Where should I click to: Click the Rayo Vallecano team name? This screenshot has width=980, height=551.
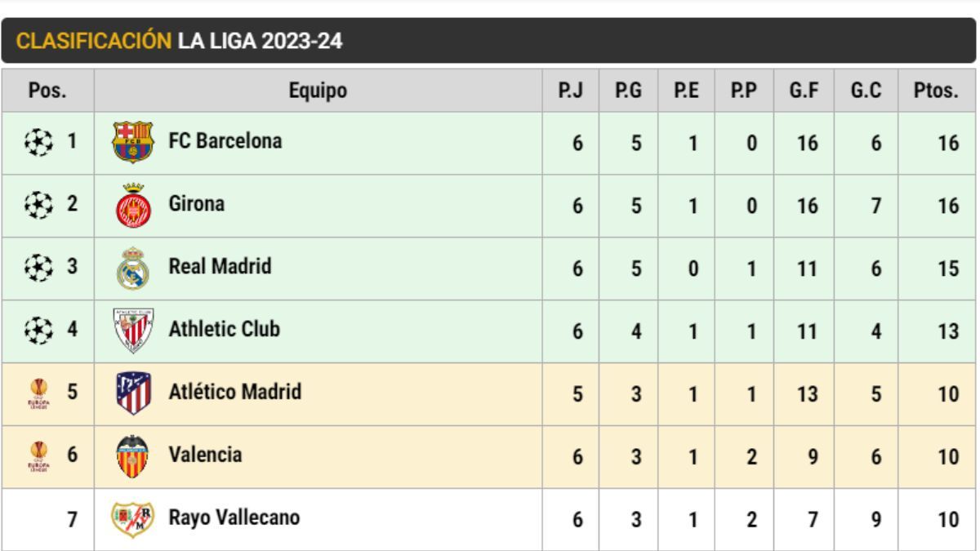[x=234, y=518]
